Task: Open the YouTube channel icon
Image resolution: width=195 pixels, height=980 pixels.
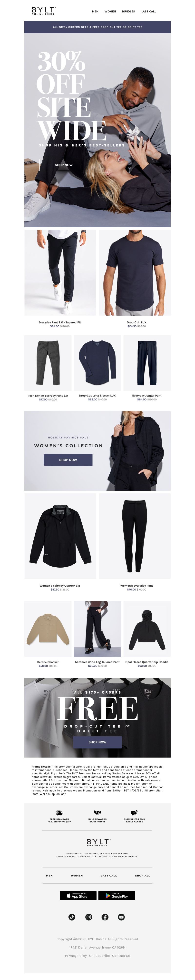Action: pos(121,917)
